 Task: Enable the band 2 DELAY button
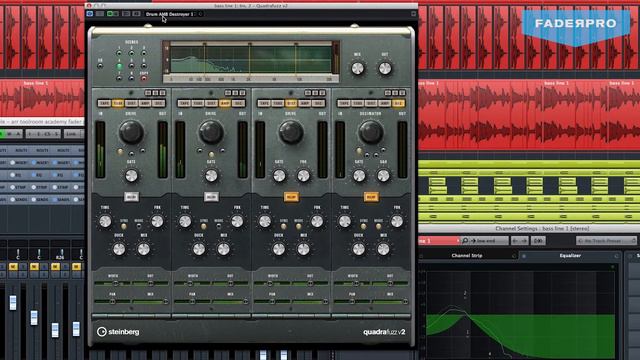click(211, 197)
